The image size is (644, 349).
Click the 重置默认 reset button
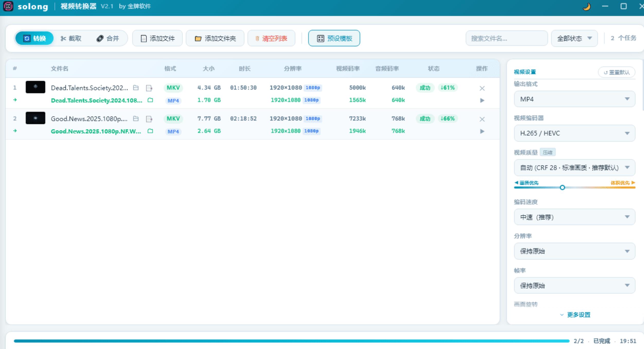(x=616, y=72)
